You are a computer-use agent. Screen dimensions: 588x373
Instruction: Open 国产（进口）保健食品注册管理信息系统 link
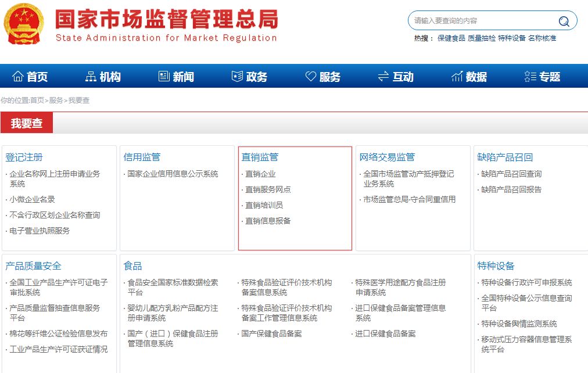(173, 339)
